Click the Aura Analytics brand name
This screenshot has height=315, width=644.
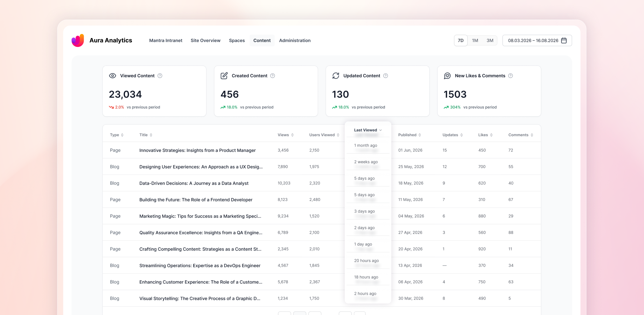click(111, 40)
